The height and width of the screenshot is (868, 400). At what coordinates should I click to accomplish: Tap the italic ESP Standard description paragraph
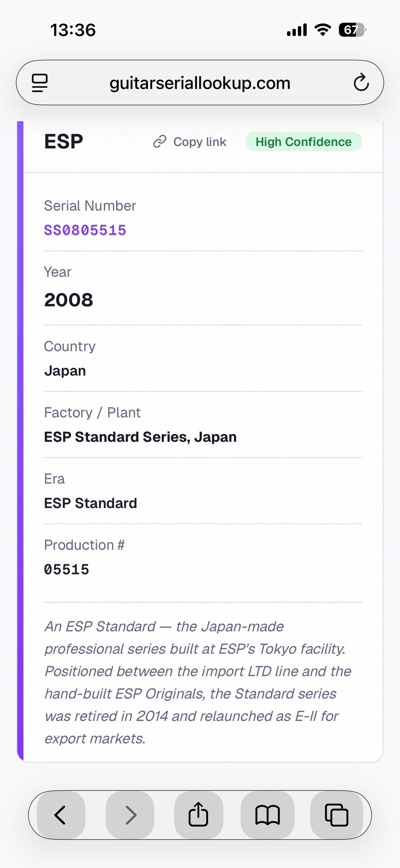[x=198, y=682]
